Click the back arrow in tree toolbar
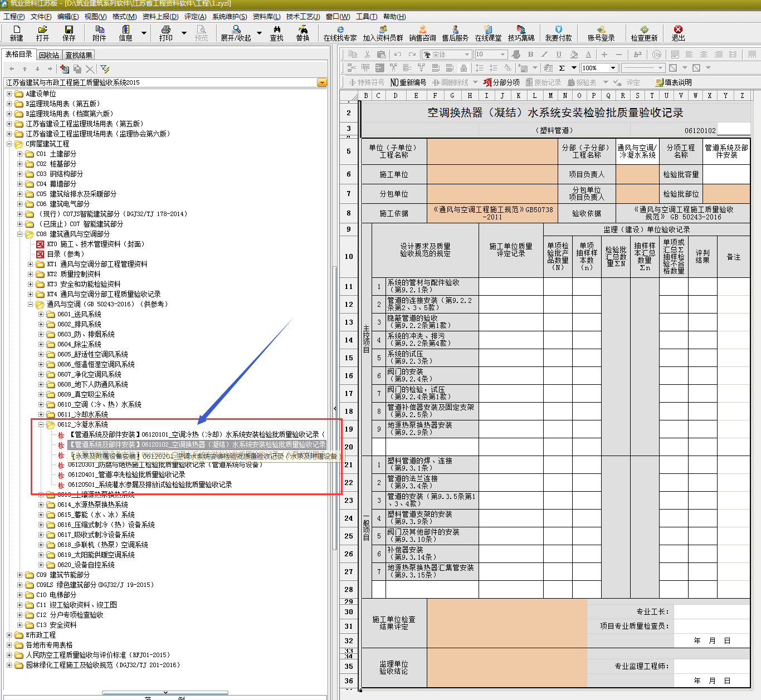 pyautogui.click(x=12, y=68)
